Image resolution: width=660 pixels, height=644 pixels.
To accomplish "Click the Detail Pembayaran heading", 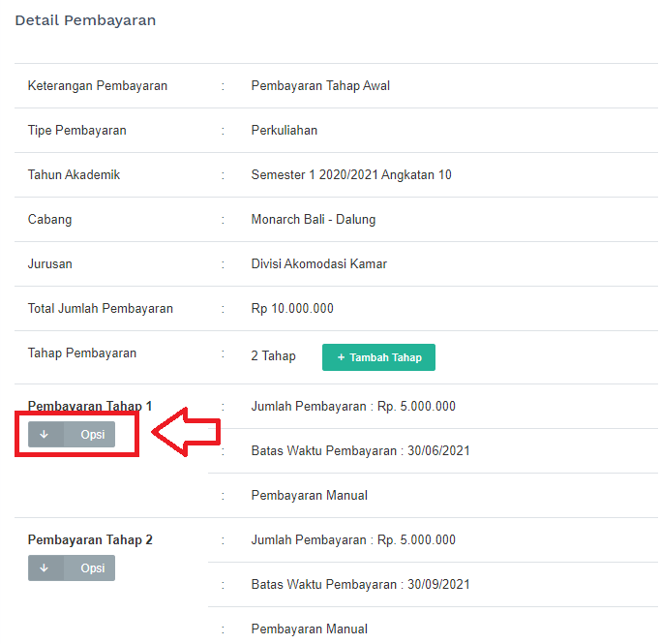I will pos(85,20).
